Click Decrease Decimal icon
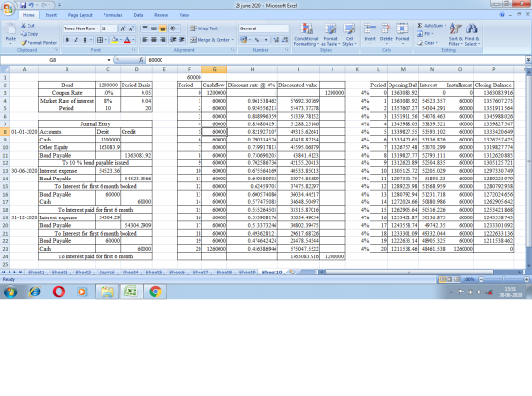The height and width of the screenshot is (396, 532). point(285,40)
